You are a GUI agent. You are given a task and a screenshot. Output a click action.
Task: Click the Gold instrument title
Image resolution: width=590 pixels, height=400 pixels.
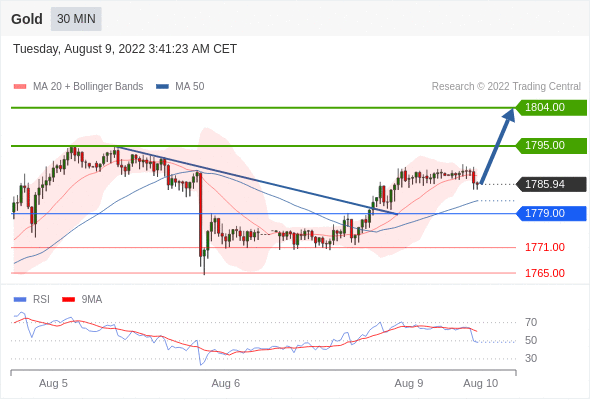point(27,19)
